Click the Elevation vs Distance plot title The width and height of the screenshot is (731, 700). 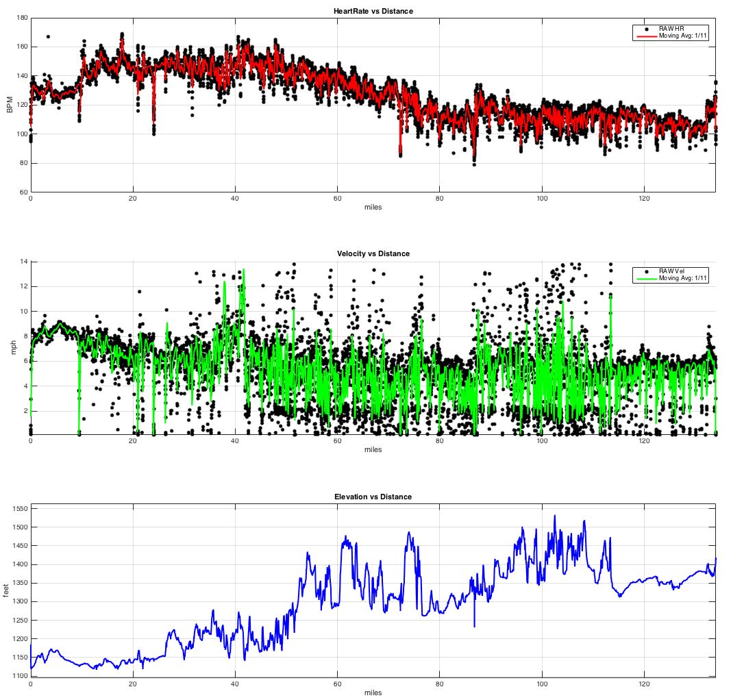(x=373, y=497)
